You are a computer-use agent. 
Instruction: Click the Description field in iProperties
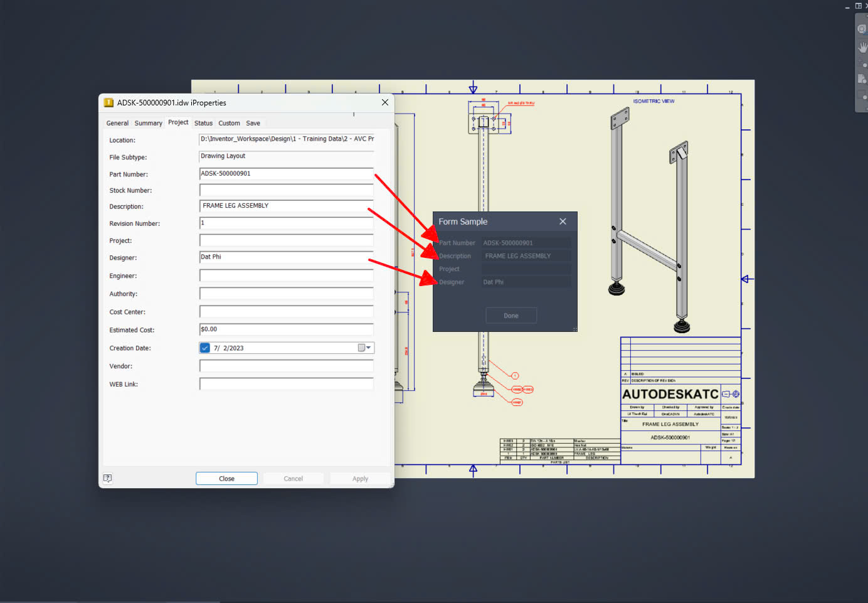click(287, 206)
